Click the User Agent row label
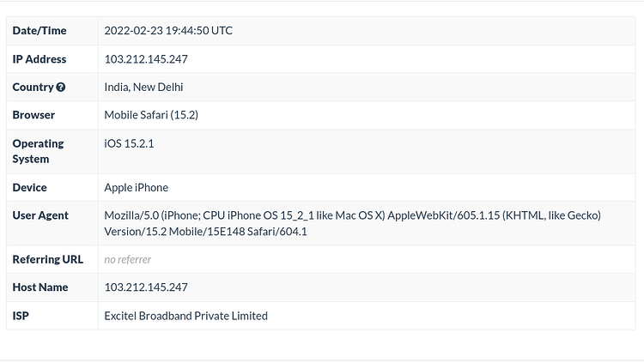The height and width of the screenshot is (363, 644). click(x=40, y=215)
